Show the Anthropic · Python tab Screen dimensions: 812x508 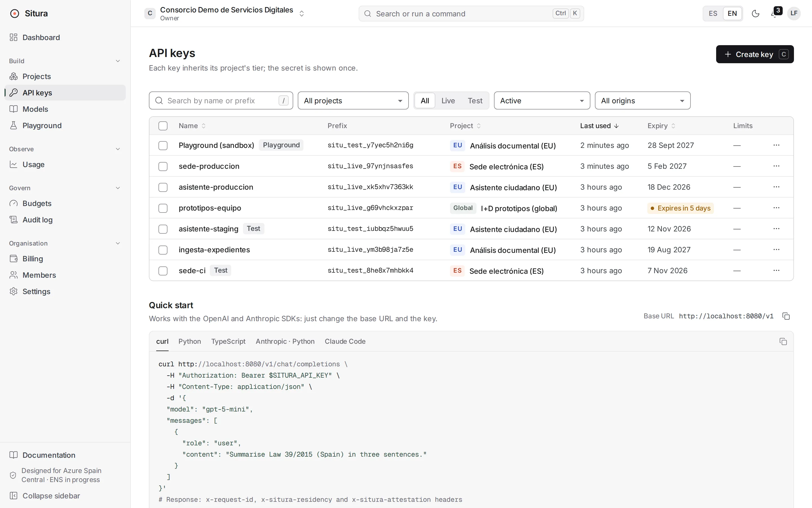pyautogui.click(x=285, y=341)
